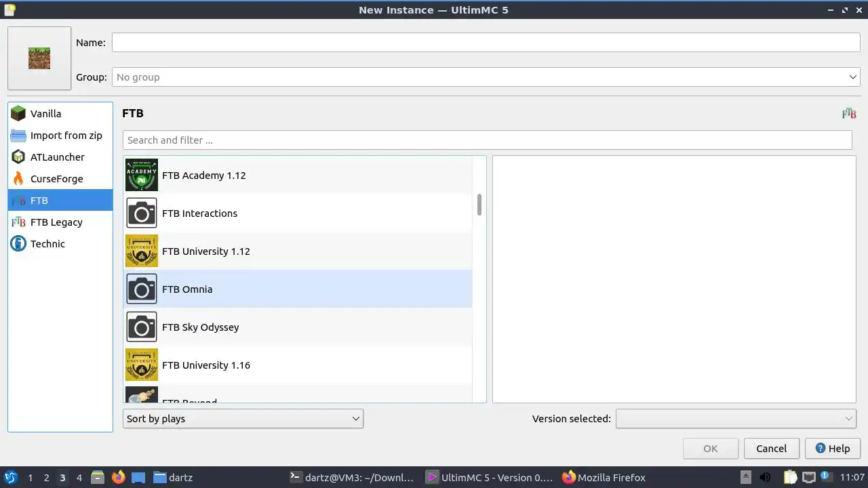The width and height of the screenshot is (868, 488).
Task: Switch to workspace 1 in taskbar
Action: 30,478
